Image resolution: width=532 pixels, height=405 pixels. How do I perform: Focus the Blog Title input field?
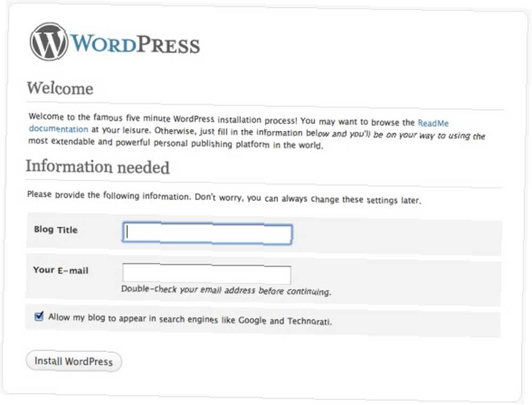(x=207, y=234)
